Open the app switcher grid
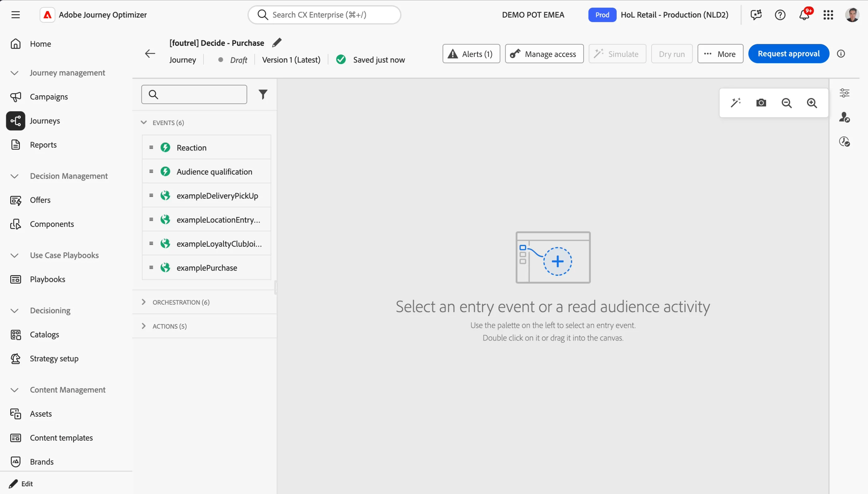This screenshot has width=868, height=494. point(828,15)
